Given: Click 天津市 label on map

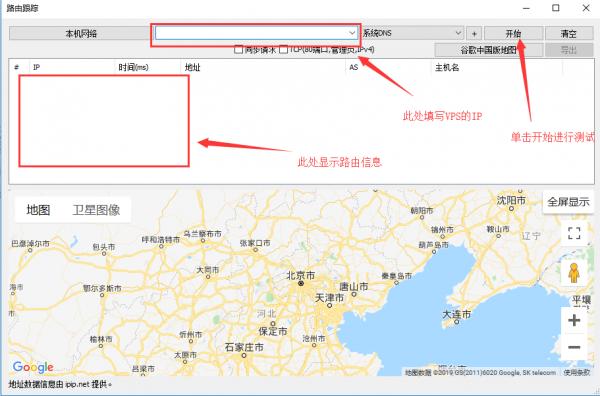Looking at the screenshot, I should [x=329, y=298].
